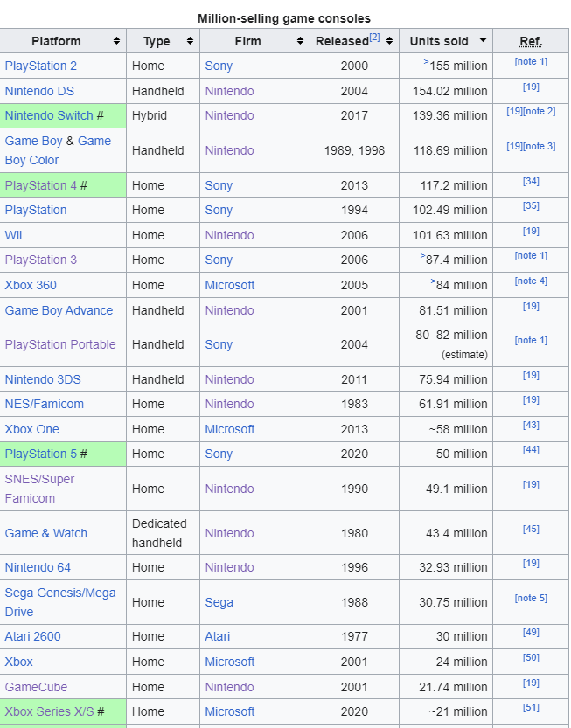The width and height of the screenshot is (571, 728).
Task: Open original Xbox platform link
Action: pyautogui.click(x=18, y=662)
